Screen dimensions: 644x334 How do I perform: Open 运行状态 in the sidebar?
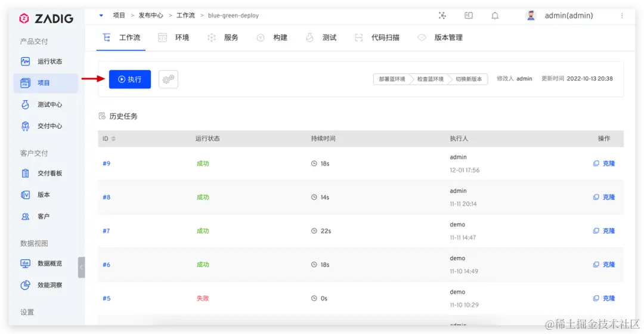coord(45,61)
